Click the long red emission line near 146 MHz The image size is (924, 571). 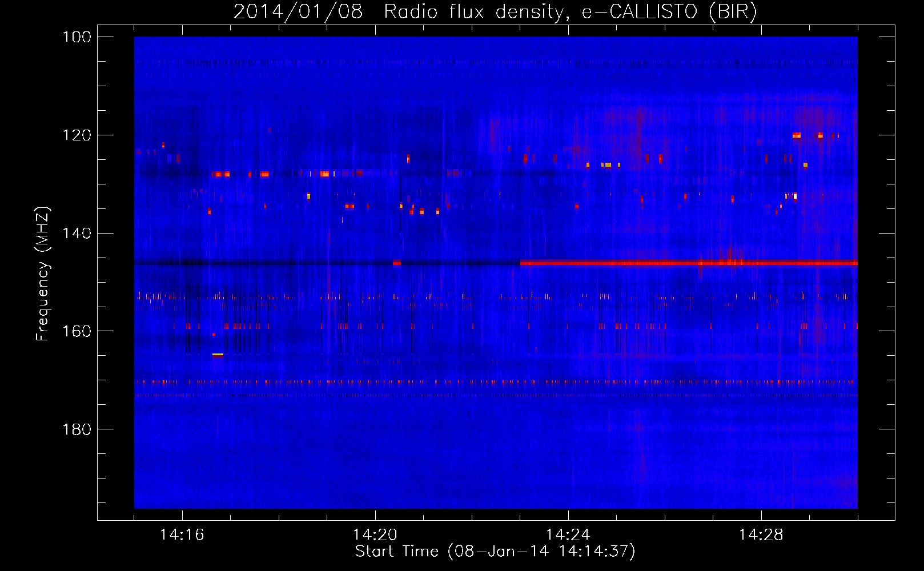point(689,263)
